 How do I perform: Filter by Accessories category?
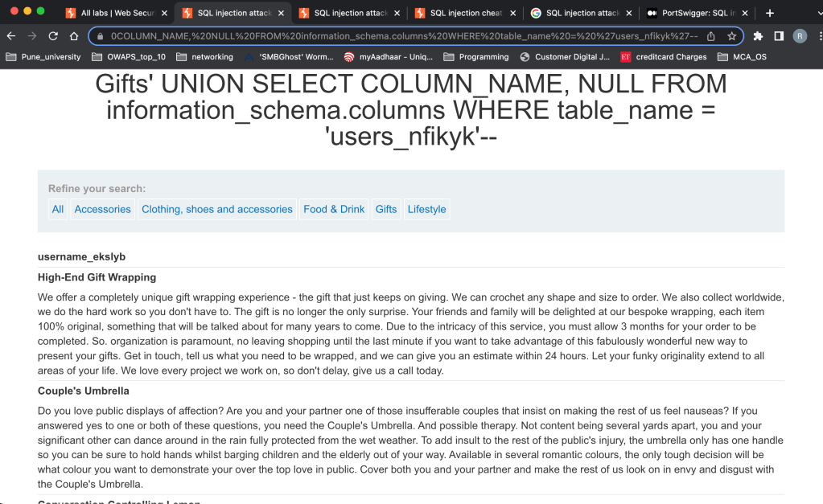pyautogui.click(x=102, y=209)
